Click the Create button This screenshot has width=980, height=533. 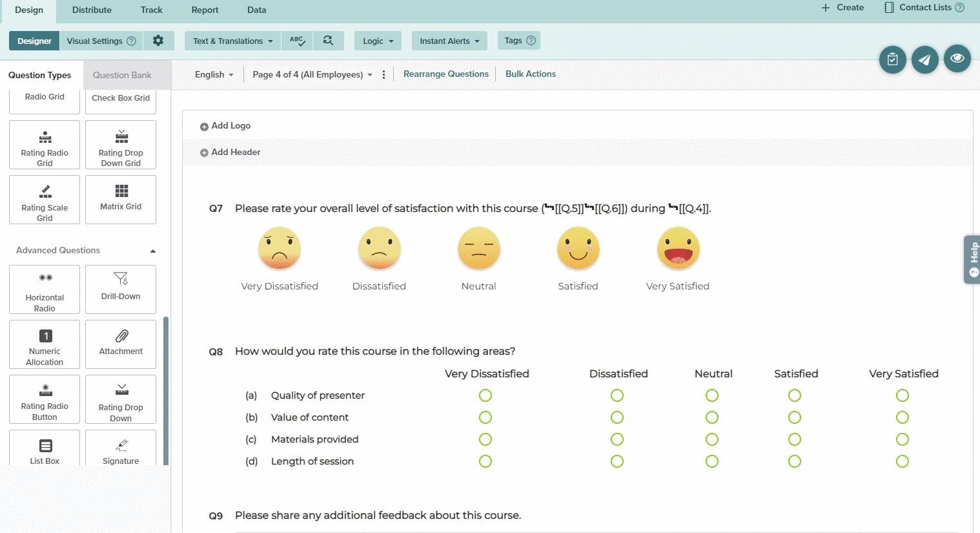842,8
